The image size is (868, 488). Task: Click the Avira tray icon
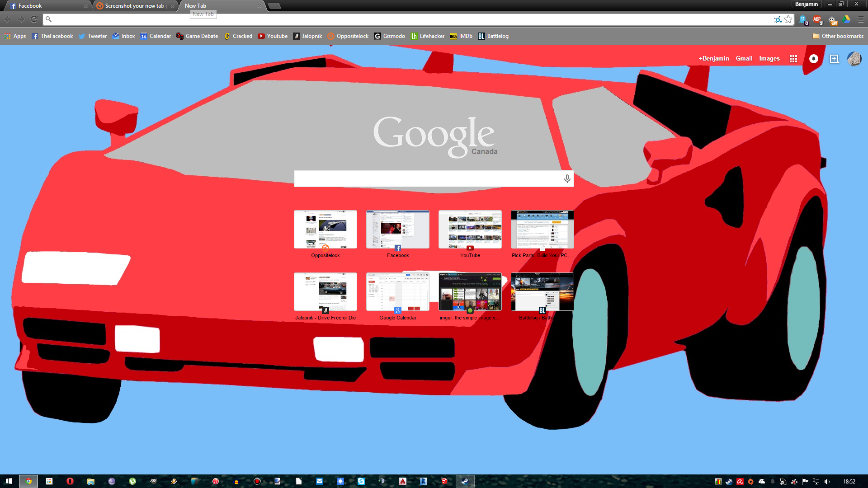click(740, 482)
